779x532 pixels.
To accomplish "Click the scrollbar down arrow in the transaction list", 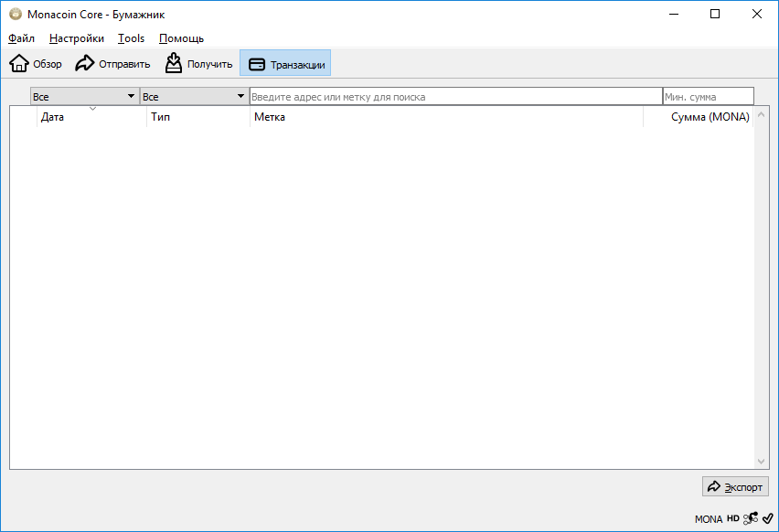I will 761,462.
